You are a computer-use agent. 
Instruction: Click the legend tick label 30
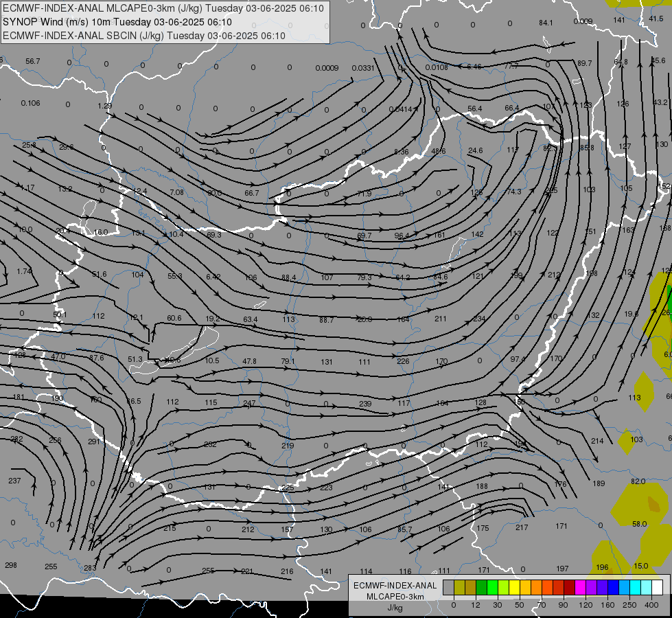click(x=498, y=605)
